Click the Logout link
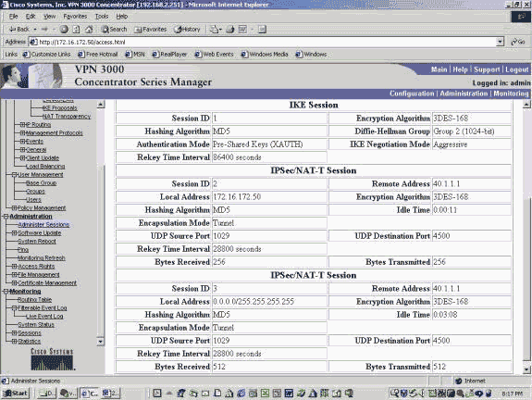532x400 pixels. click(x=516, y=69)
